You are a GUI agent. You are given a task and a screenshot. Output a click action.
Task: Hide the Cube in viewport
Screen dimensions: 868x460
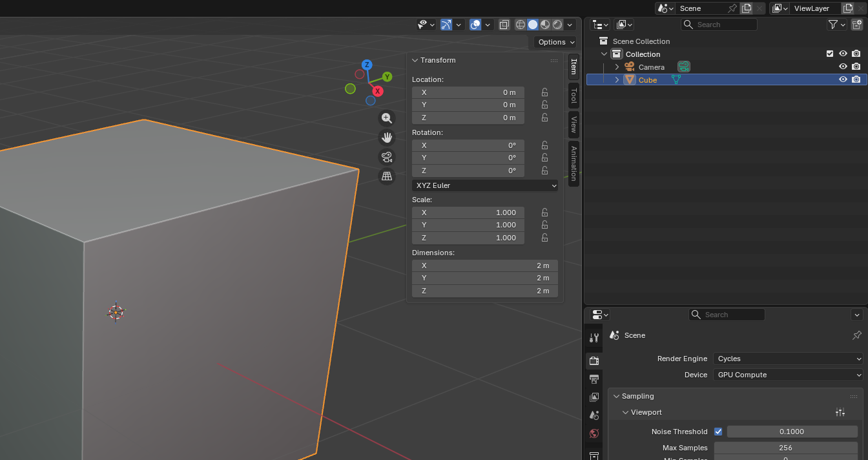coord(843,79)
